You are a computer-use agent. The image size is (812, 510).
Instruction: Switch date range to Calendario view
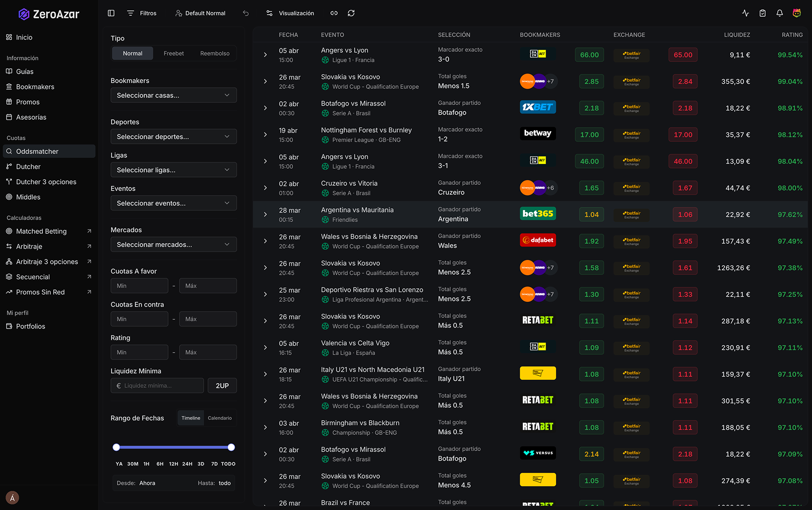pos(219,418)
